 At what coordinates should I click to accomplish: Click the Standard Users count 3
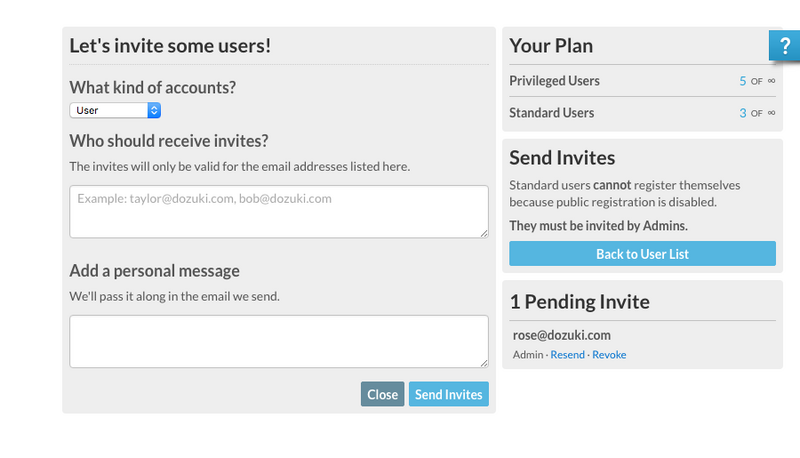pos(742,113)
